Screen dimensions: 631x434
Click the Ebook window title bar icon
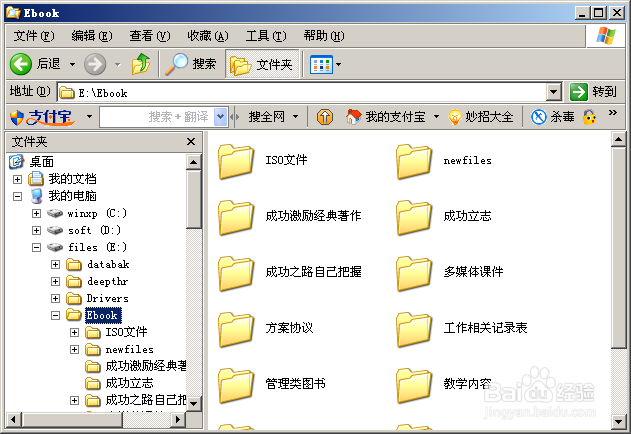point(13,13)
